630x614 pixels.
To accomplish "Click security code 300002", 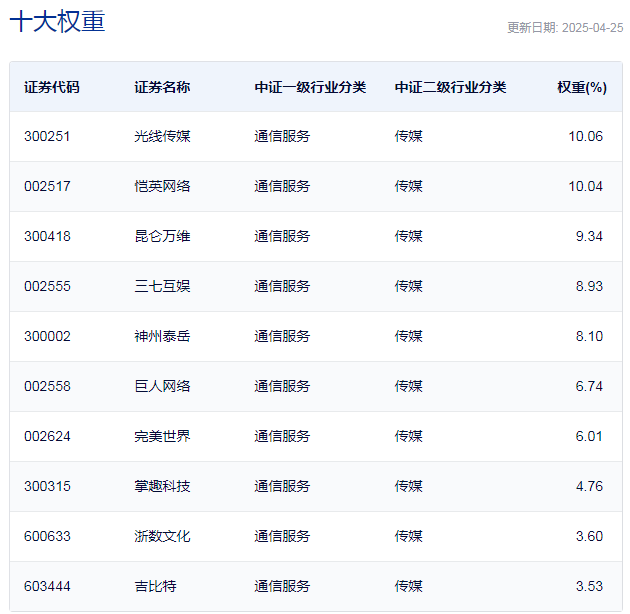I will (x=48, y=336).
